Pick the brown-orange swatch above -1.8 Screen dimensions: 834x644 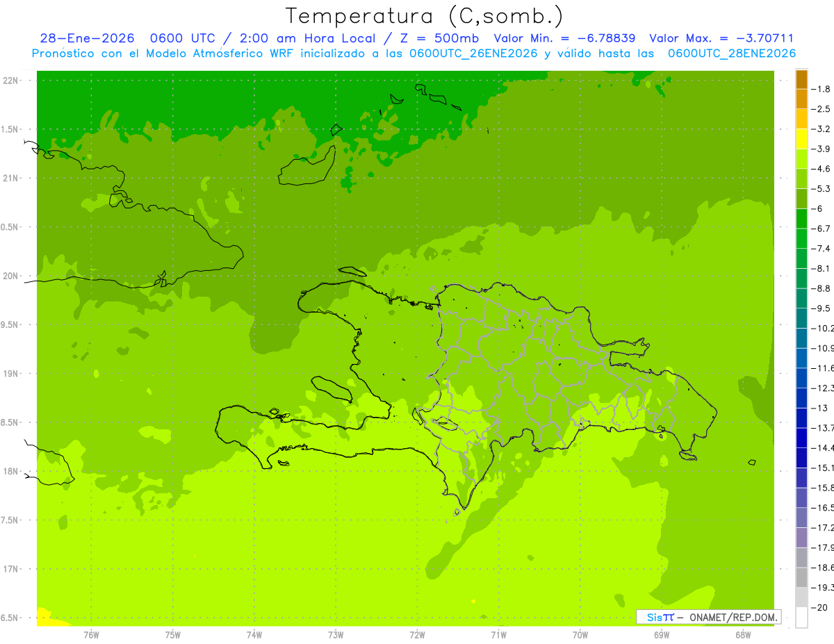[x=801, y=79]
